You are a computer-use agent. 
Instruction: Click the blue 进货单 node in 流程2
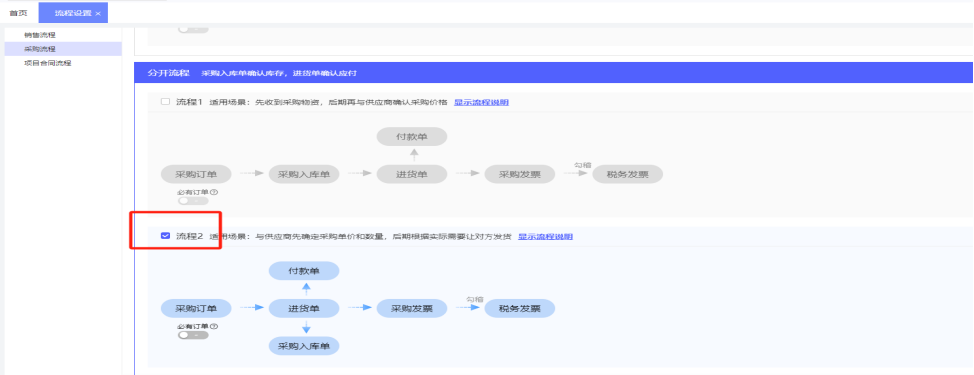tap(304, 309)
